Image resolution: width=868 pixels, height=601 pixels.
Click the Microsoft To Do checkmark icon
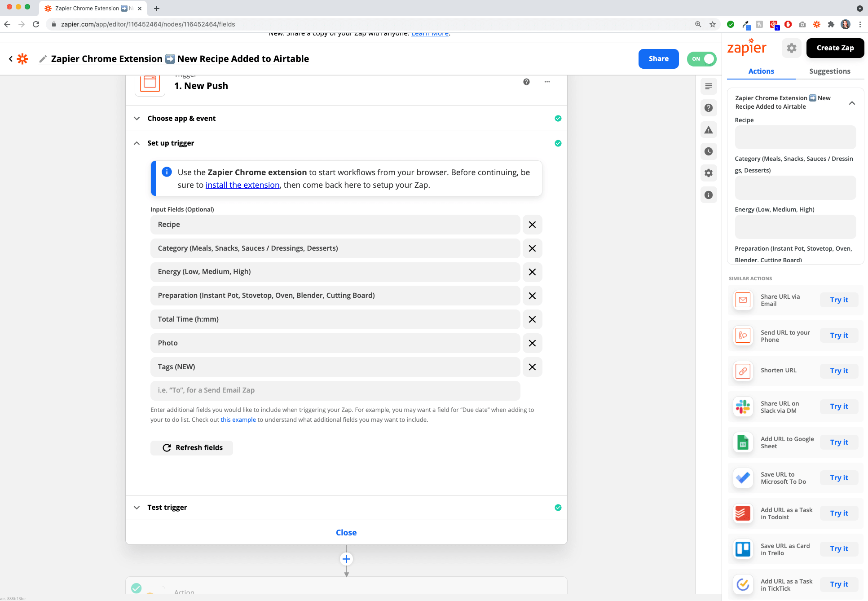(x=743, y=478)
